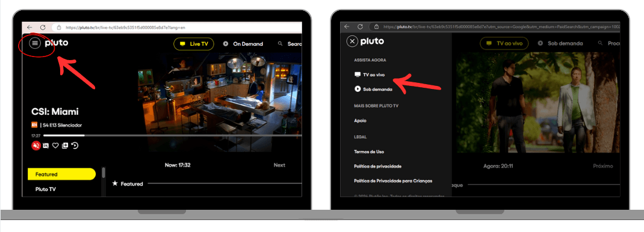Image resolution: width=644 pixels, height=232 pixels.
Task: Click the MAIS SOBRE PLUTO TV heading
Action: pos(376,106)
